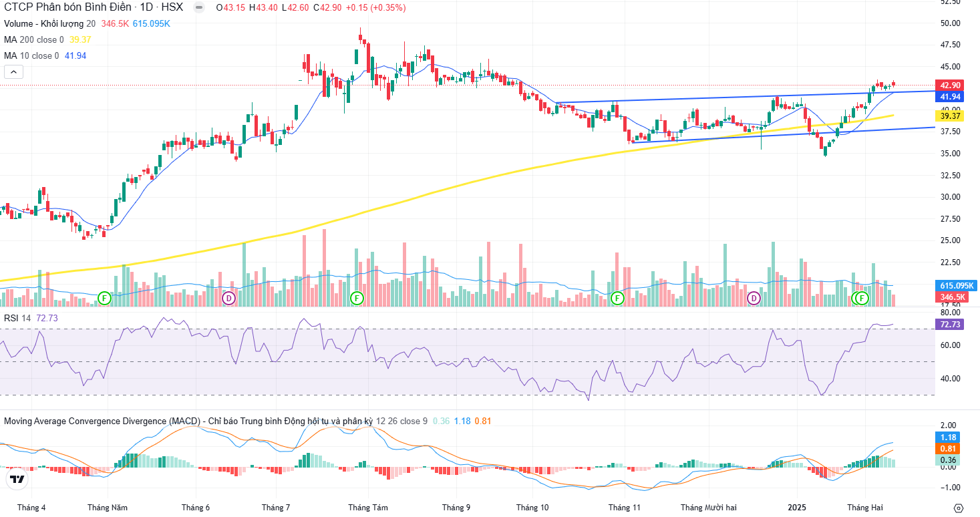Open chart settings gear at the bottom-right corner
This screenshot has height=517, width=980.
[959, 508]
